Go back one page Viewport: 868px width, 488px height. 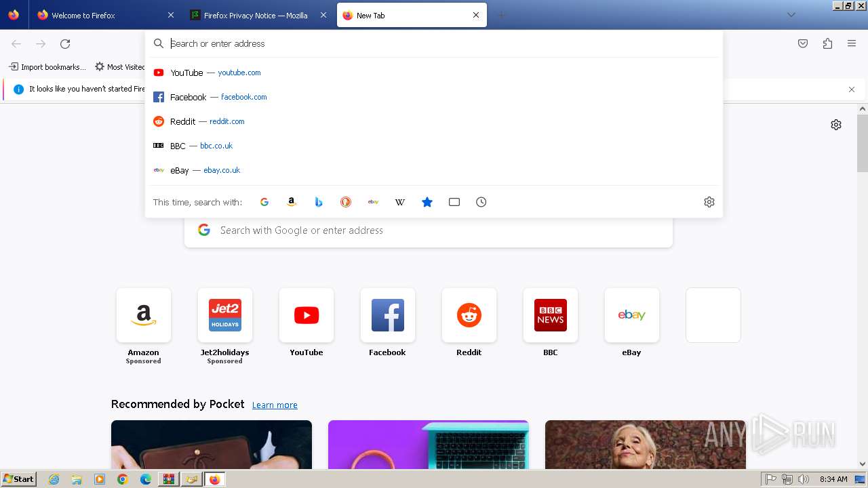pos(16,43)
